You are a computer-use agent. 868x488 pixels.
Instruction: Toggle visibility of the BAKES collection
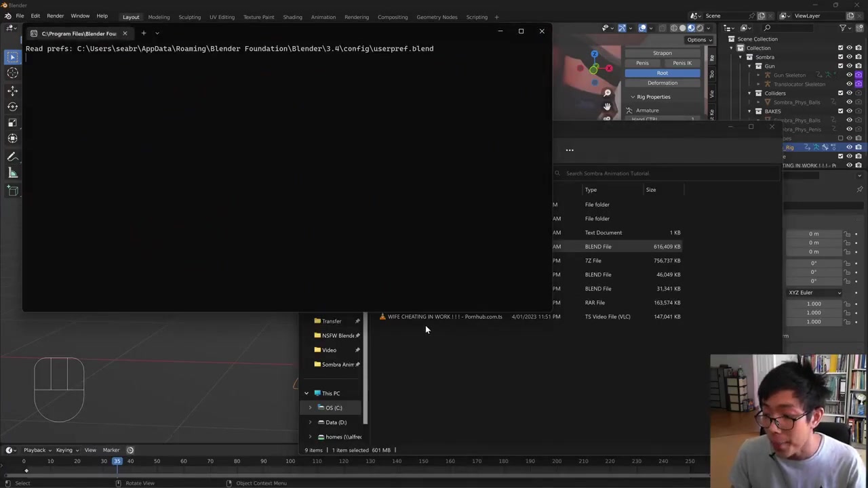pyautogui.click(x=849, y=111)
